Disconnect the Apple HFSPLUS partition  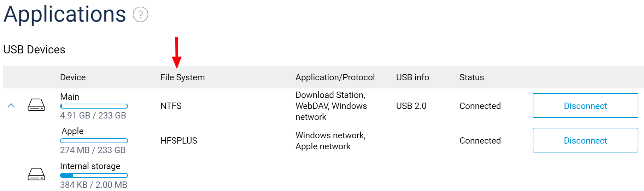[585, 140]
